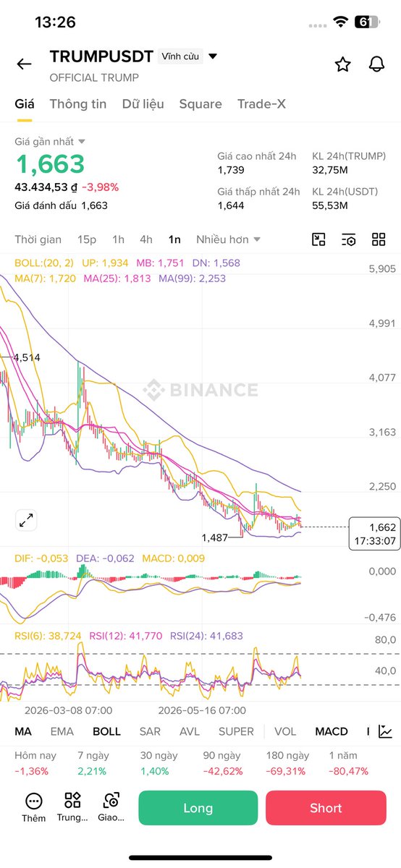Viewport: 401px width, 868px height.
Task: Tap the MA(7): 1,720 legend
Action: 46,278
